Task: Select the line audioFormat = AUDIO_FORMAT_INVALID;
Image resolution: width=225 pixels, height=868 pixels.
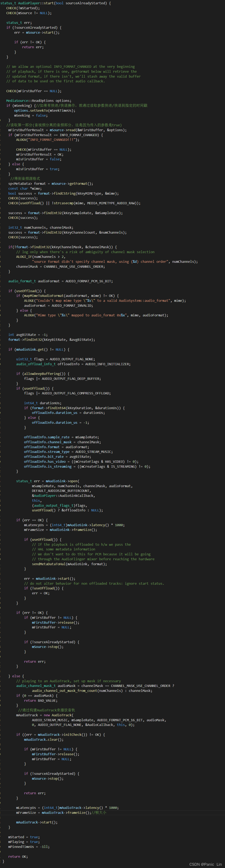Action: 58,306
